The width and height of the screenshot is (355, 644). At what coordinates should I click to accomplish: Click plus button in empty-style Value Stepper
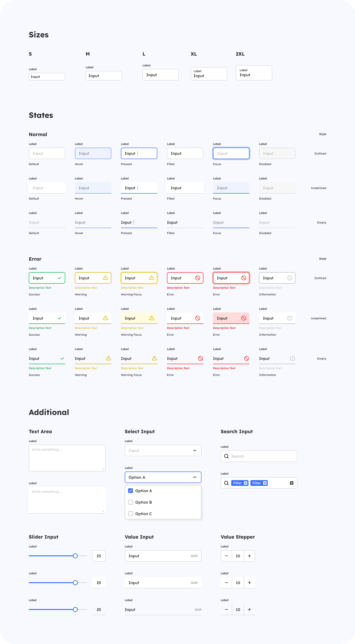click(x=249, y=609)
